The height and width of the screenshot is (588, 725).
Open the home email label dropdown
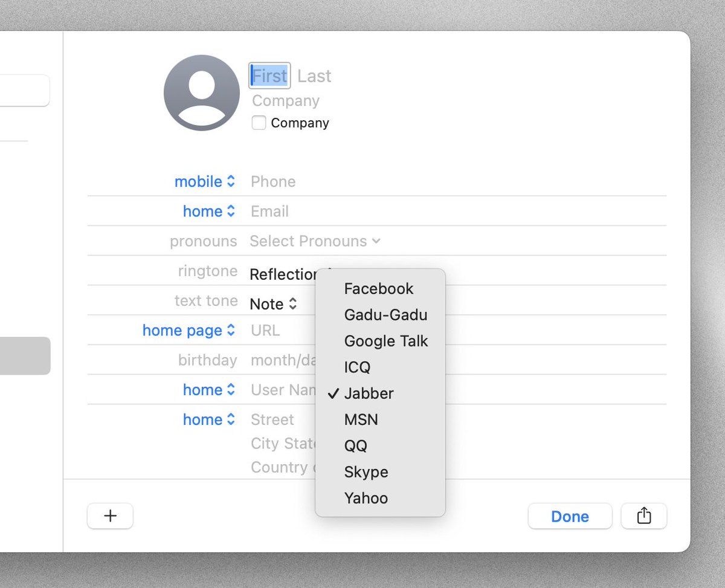[x=208, y=211]
